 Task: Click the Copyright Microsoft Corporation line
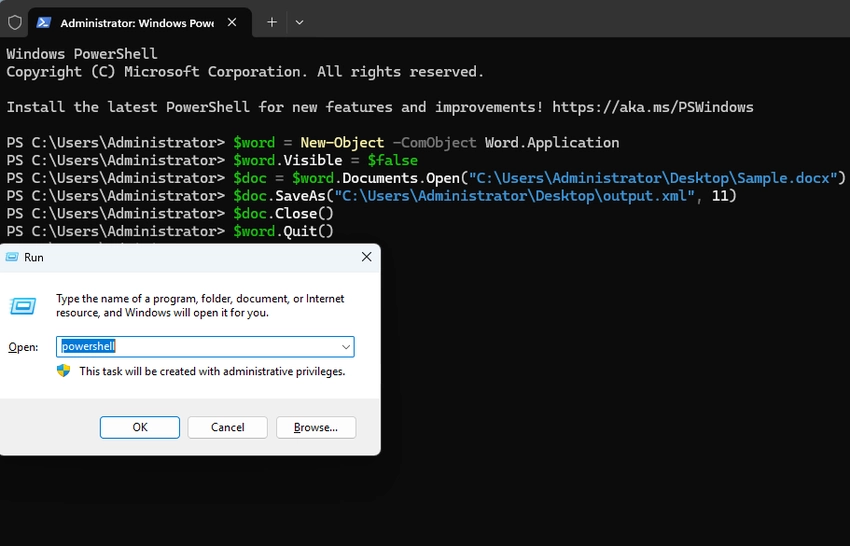pyautogui.click(x=245, y=72)
